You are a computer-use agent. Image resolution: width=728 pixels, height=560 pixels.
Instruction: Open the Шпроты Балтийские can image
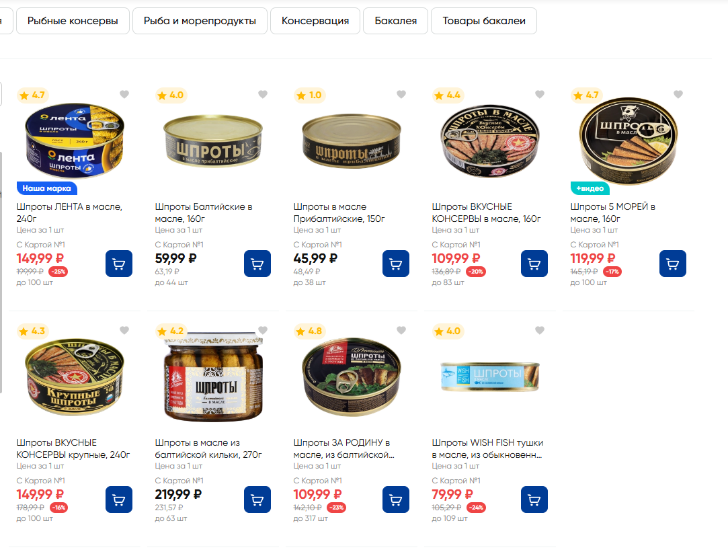[213, 141]
